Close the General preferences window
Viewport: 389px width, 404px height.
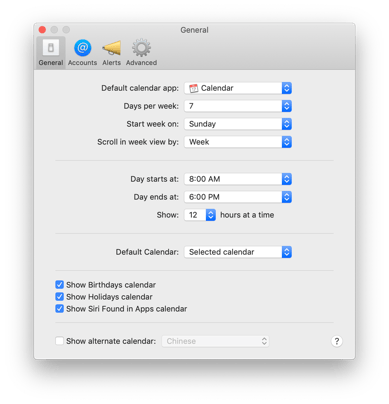(42, 30)
